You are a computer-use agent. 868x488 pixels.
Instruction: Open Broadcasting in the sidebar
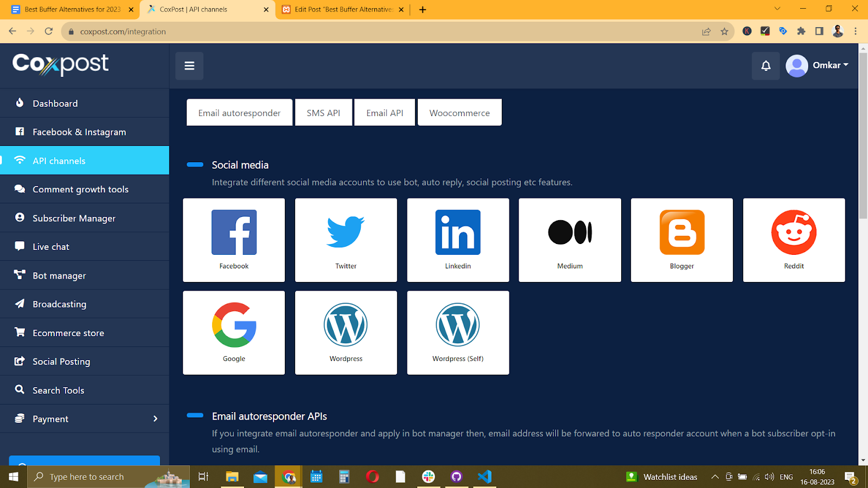pyautogui.click(x=85, y=304)
